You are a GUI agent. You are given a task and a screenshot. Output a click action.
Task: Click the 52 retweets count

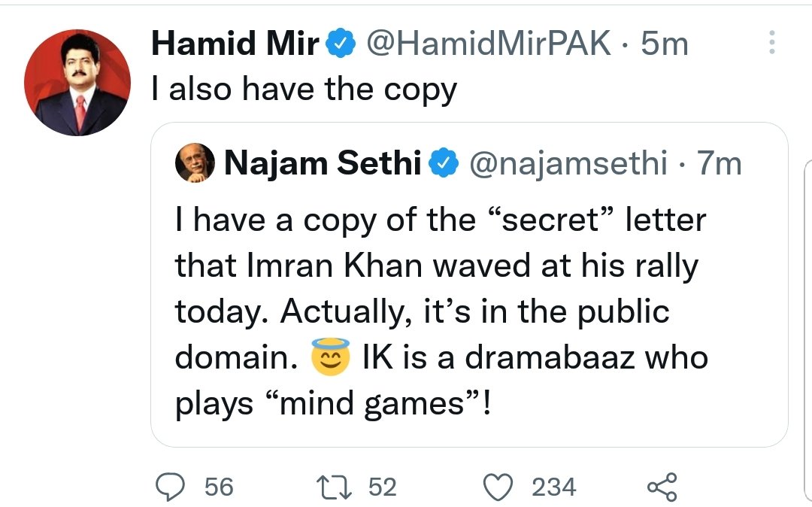(x=383, y=487)
